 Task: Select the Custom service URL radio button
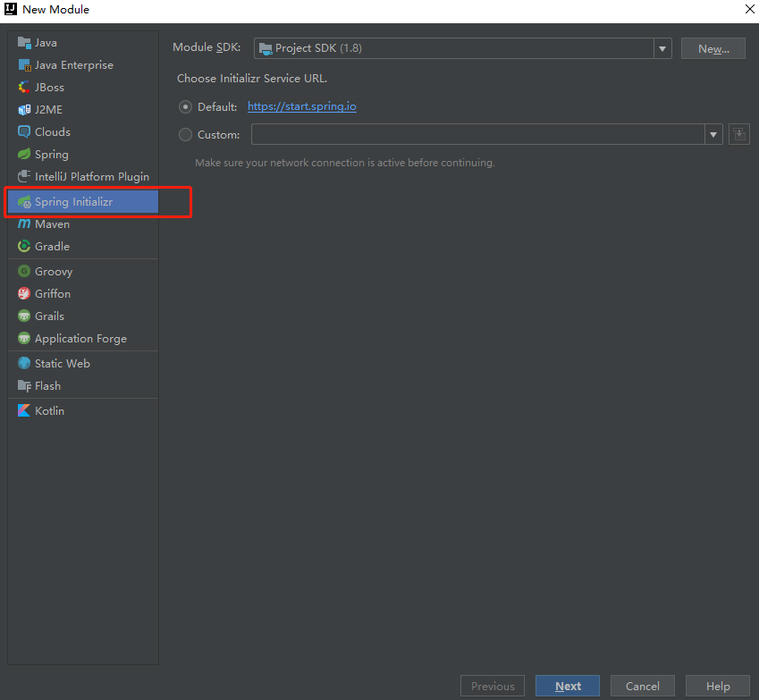(185, 135)
